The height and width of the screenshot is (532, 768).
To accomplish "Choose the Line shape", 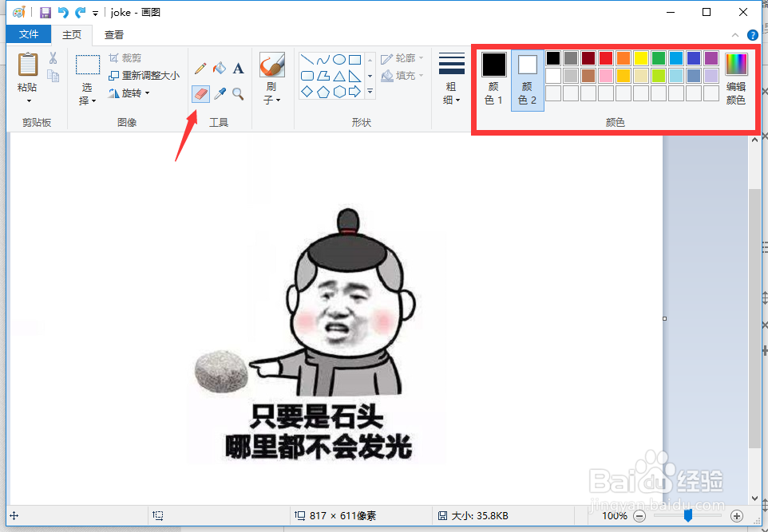I will [x=307, y=60].
